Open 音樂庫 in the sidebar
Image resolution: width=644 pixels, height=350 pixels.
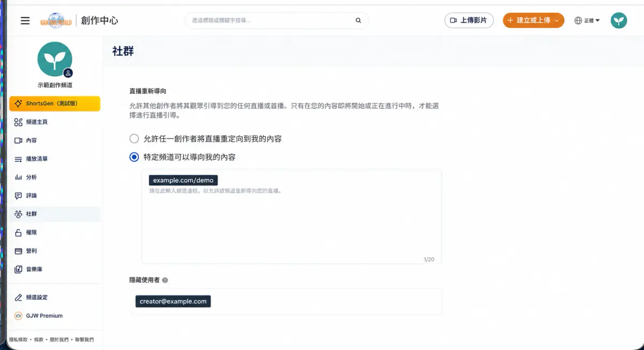tap(55, 269)
